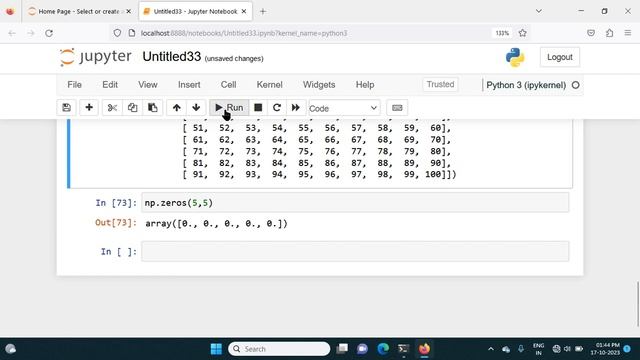Viewport: 640px width, 360px height.
Task: Rename the notebook title Untitled33
Action: [171, 57]
